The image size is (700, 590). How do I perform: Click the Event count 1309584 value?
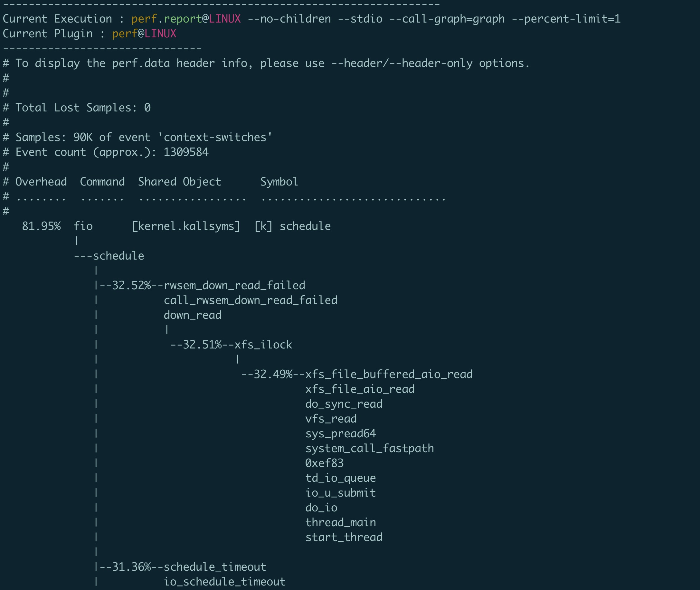tap(186, 152)
